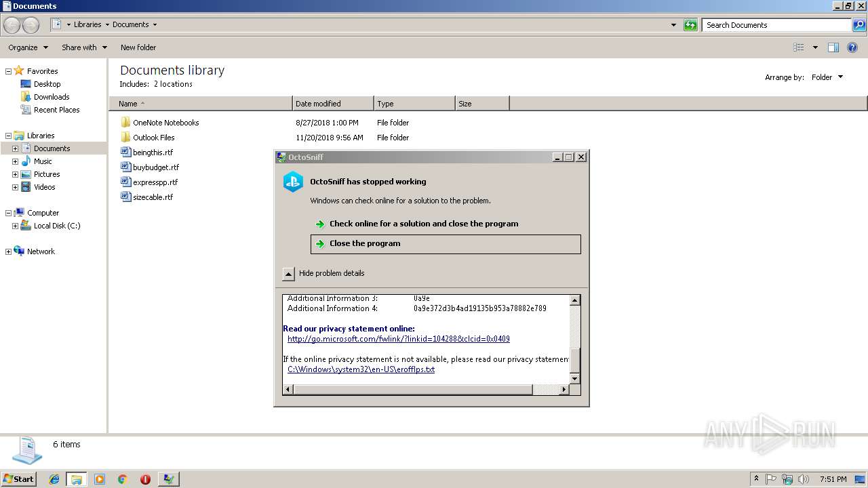The height and width of the screenshot is (488, 868).
Task: Expand the Documents library node
Action: (15, 148)
